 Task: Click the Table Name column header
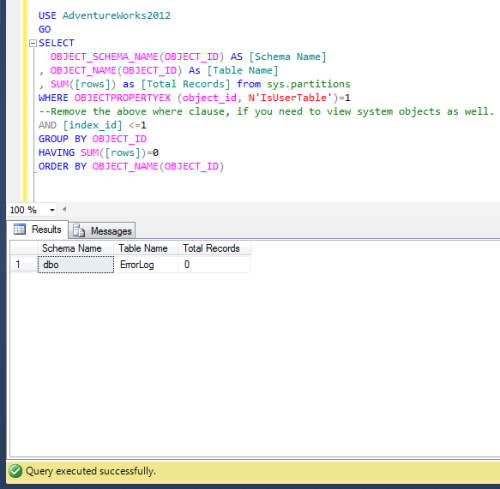pyautogui.click(x=146, y=248)
